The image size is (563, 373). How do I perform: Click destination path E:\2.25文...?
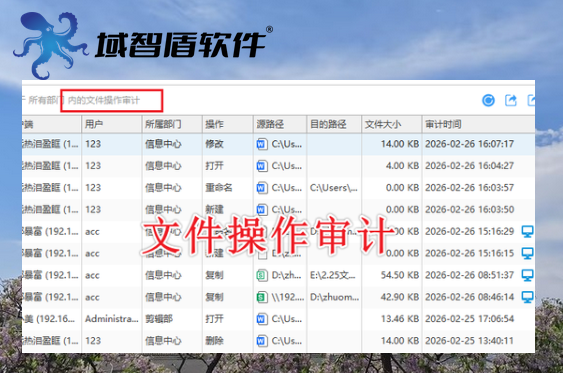click(x=332, y=275)
